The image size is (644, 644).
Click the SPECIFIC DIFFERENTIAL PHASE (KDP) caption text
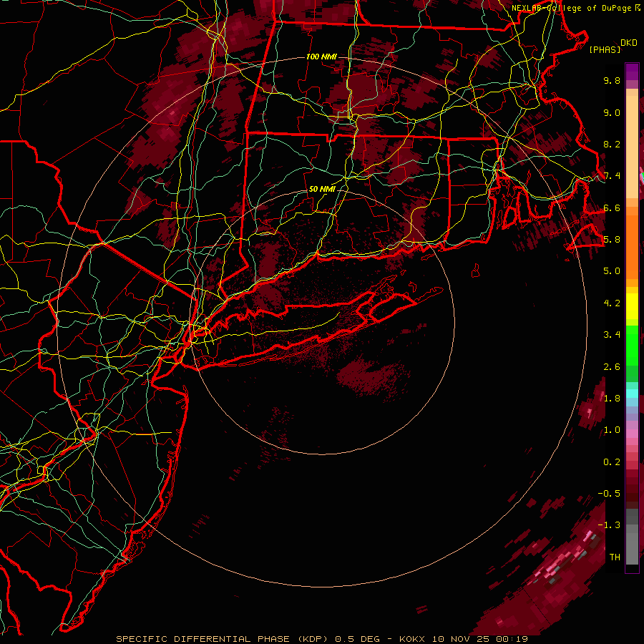[221, 639]
